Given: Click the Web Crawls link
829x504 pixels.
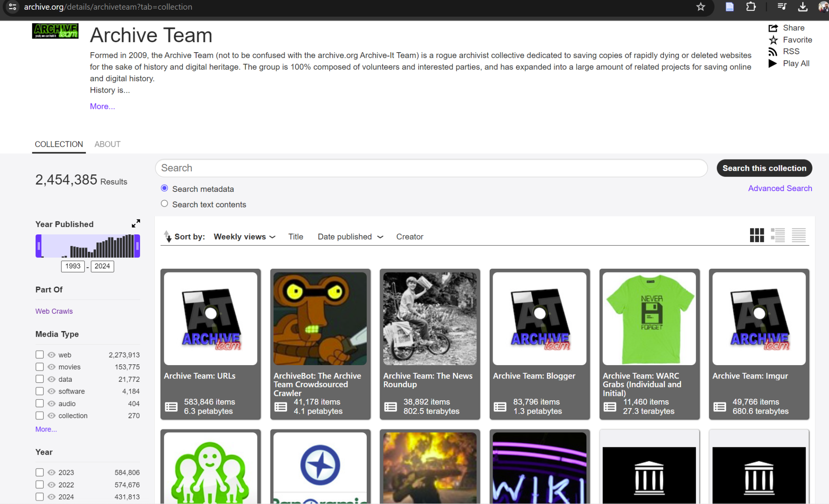Looking at the screenshot, I should tap(54, 311).
